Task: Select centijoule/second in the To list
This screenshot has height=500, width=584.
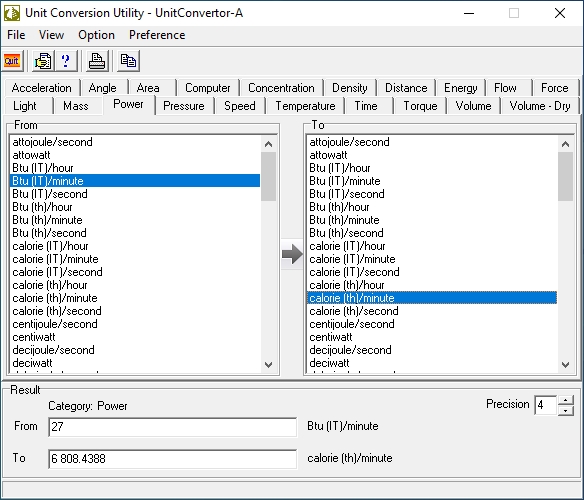Action: tap(432, 324)
